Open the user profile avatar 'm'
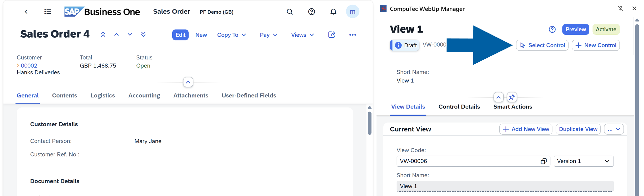Image resolution: width=644 pixels, height=196 pixels. [x=352, y=12]
